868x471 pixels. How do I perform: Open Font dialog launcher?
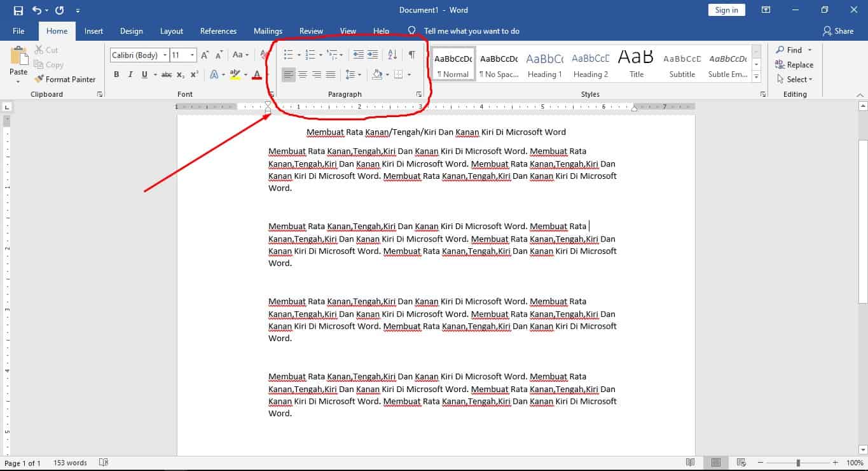(x=272, y=94)
